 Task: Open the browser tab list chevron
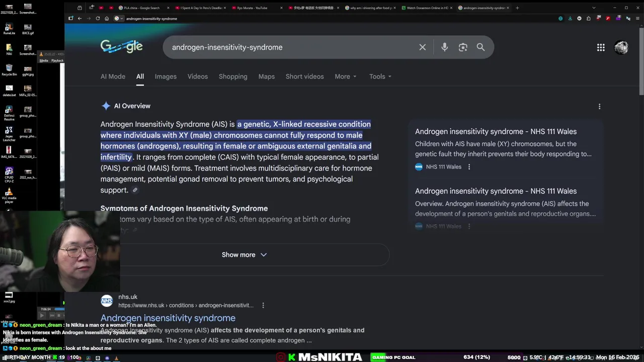[x=594, y=8]
